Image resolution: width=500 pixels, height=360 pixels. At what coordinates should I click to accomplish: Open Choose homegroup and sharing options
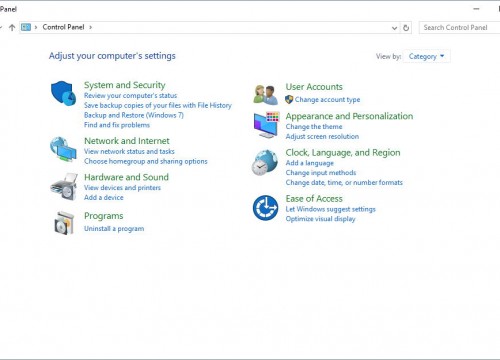point(146,161)
